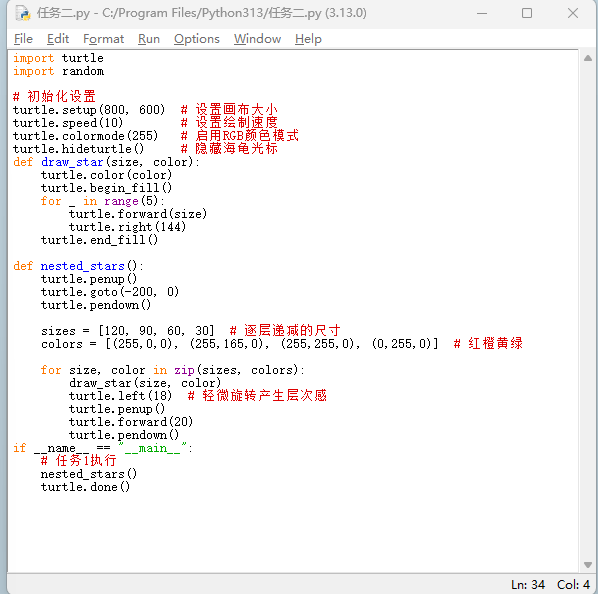
Task: Click on 'draw_star(size, color)' call line
Action: (145, 383)
